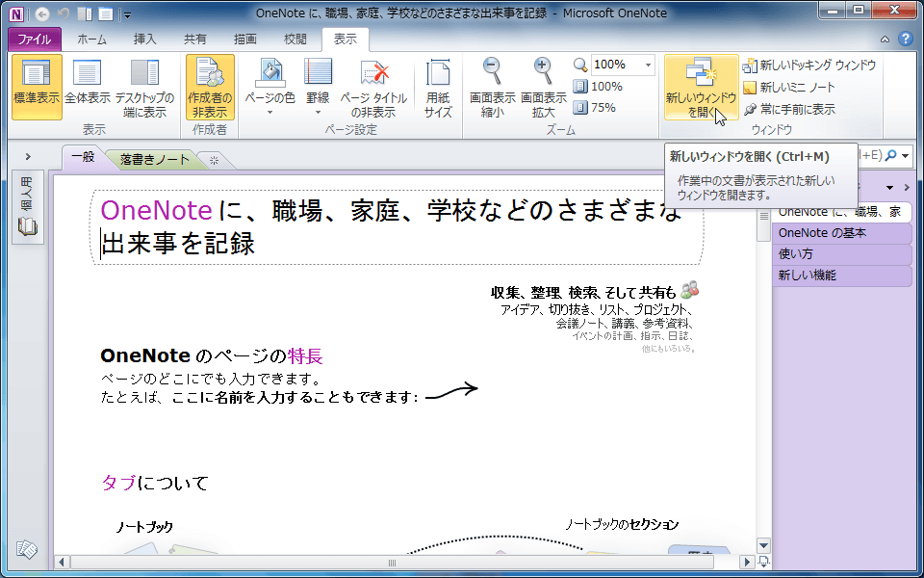Viewport: 924px width, 578px height.
Task: Click the 特長 heading text
Action: (x=305, y=356)
